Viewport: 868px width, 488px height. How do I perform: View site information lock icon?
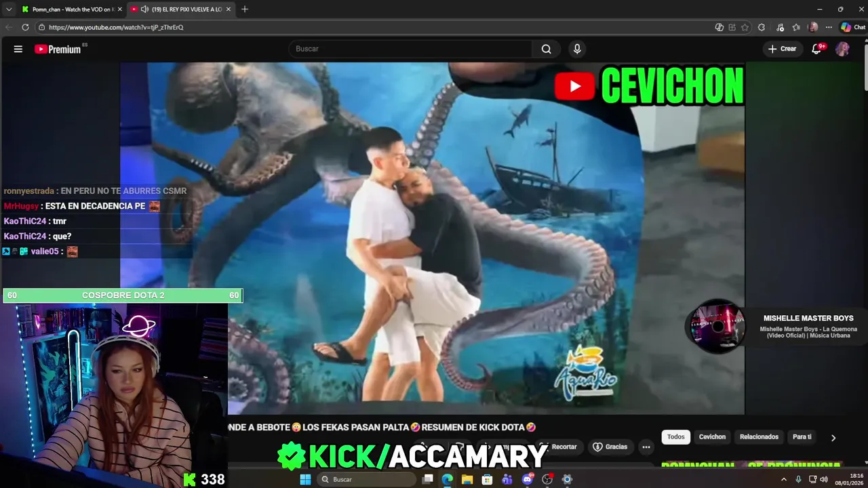tap(41, 27)
